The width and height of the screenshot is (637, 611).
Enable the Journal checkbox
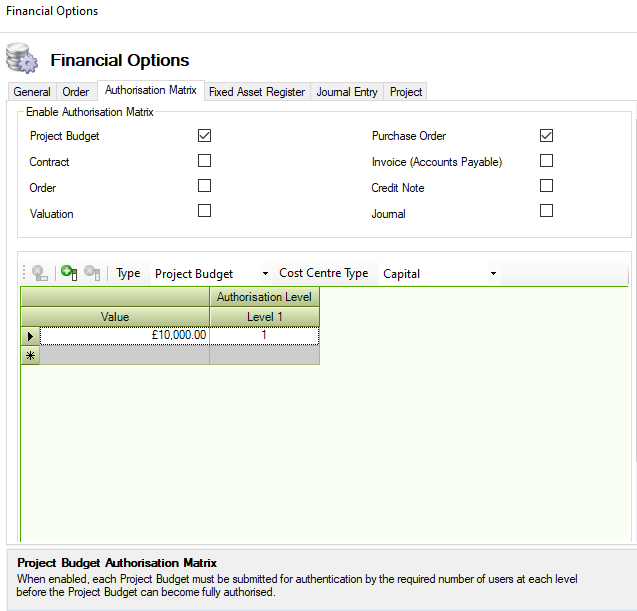point(546,211)
